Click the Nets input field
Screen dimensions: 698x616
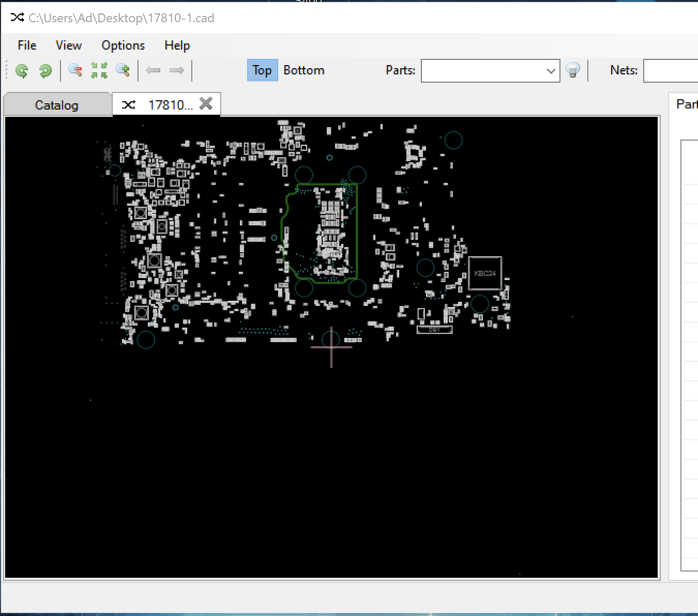[671, 71]
